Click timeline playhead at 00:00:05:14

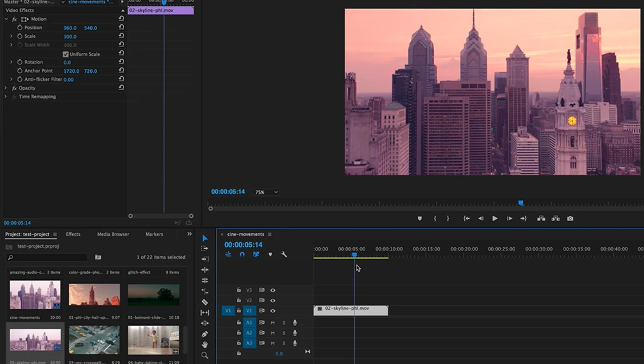[x=354, y=255]
